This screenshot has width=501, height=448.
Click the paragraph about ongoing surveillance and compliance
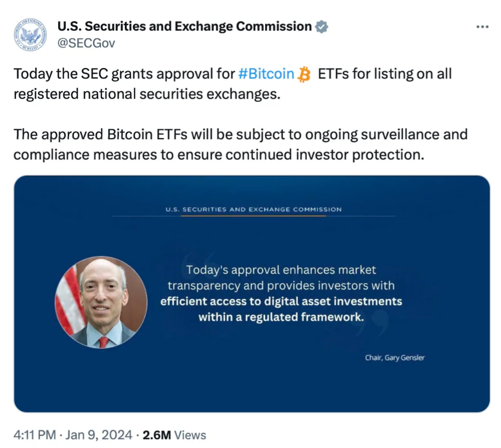pos(241,144)
